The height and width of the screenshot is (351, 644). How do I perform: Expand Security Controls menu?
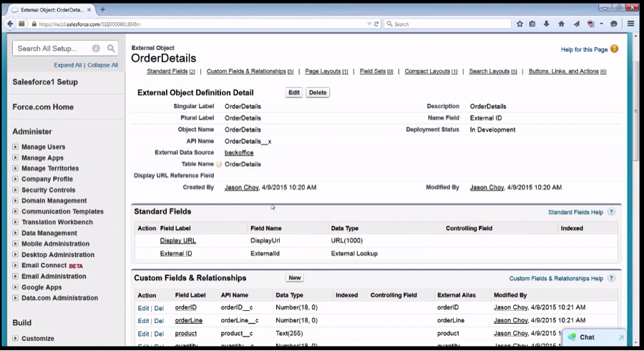pyautogui.click(x=15, y=190)
